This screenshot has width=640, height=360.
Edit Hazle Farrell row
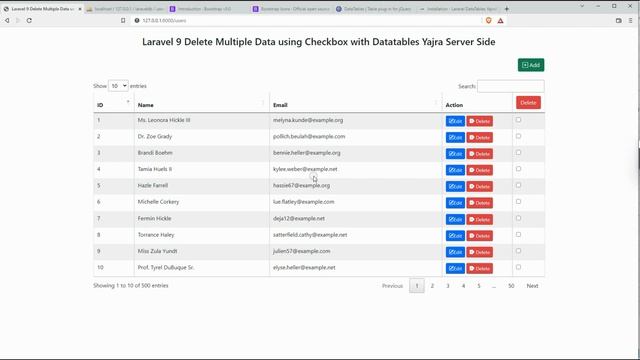455,187
